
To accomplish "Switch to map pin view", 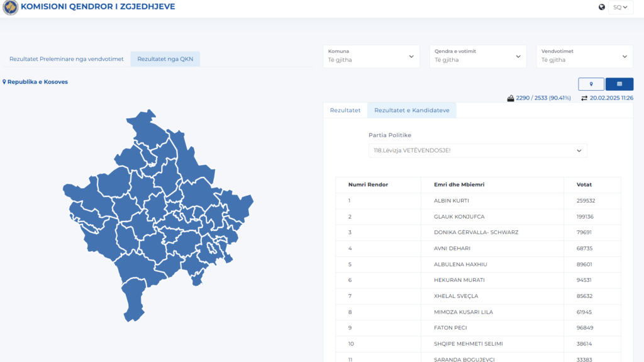I will [x=591, y=84].
